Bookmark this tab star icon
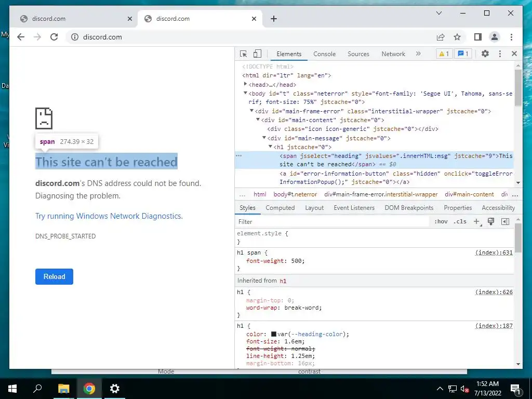Viewport: 532px width, 399px height. click(x=457, y=37)
